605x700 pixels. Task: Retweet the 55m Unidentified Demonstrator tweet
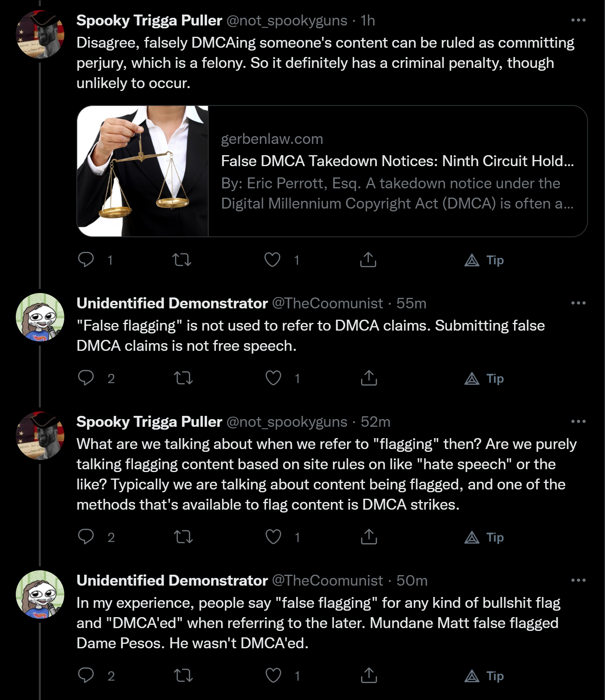[183, 378]
